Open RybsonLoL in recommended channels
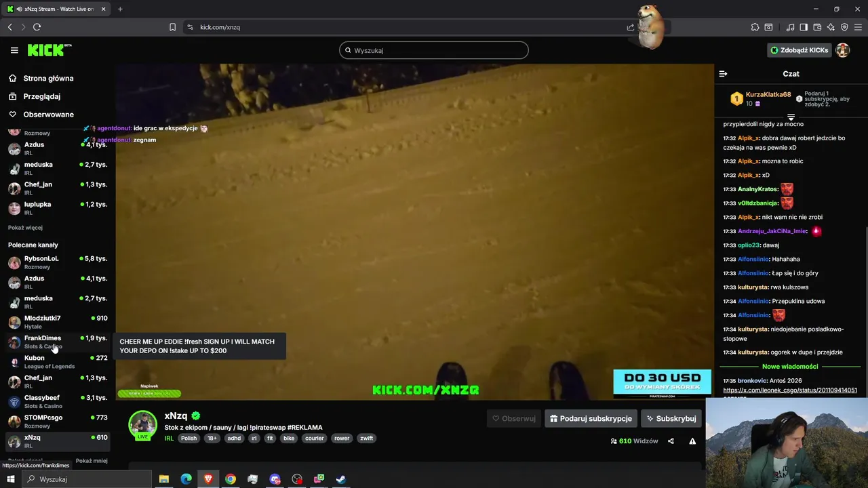The height and width of the screenshot is (488, 868). tap(57, 262)
